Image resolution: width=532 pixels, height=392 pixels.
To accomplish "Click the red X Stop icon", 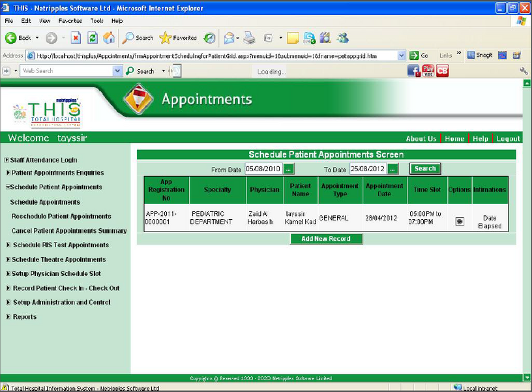I will 76,38.
